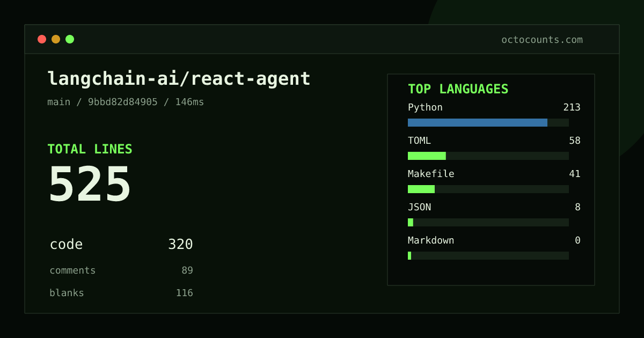Click the green TOML progress bar
The height and width of the screenshot is (338, 644).
(x=427, y=156)
